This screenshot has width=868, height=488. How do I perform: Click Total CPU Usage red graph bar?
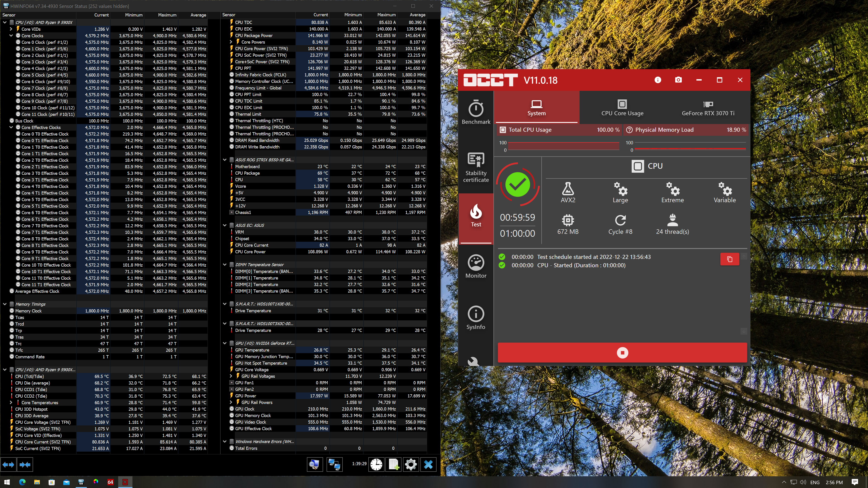563,146
